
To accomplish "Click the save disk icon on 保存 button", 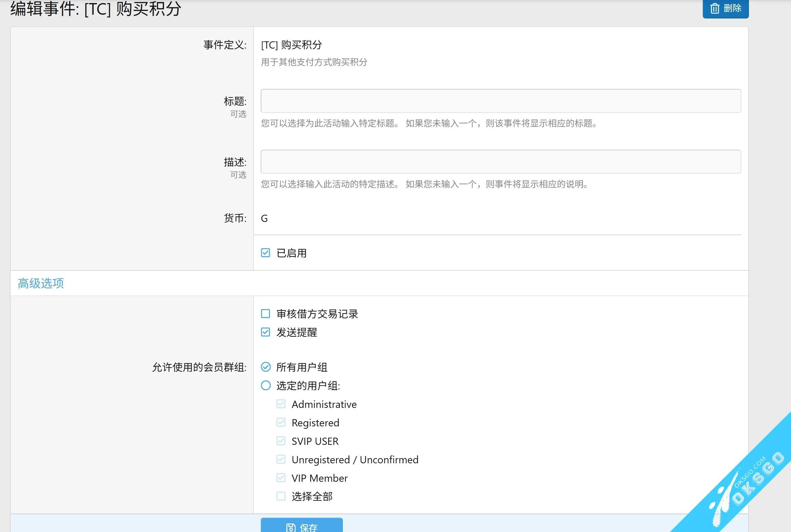I will (290, 528).
